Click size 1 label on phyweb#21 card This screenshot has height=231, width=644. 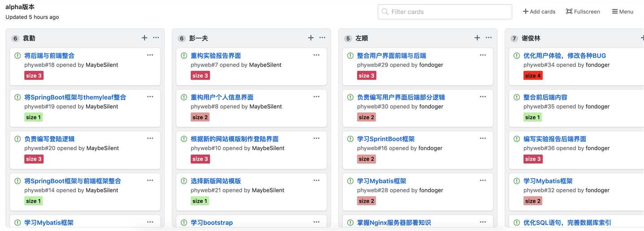200,201
